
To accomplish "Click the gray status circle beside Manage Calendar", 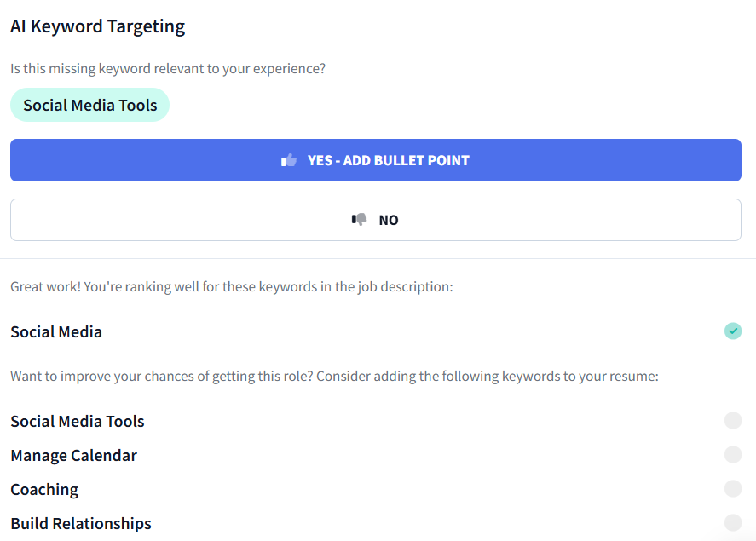I will (x=733, y=454).
